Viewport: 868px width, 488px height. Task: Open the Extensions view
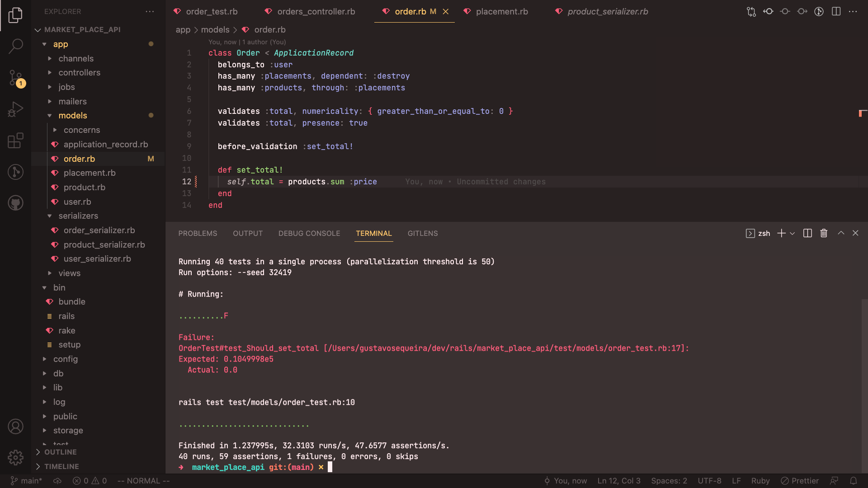click(16, 141)
